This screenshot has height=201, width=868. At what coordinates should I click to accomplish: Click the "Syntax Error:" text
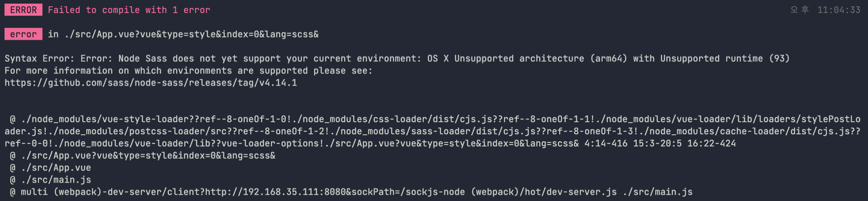click(40, 59)
